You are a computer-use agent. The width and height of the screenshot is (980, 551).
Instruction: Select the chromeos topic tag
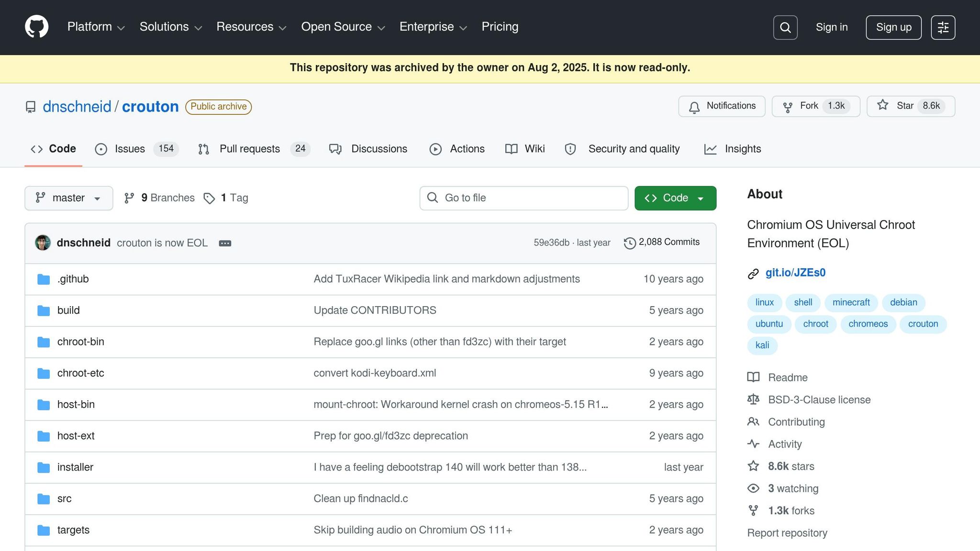coord(868,324)
